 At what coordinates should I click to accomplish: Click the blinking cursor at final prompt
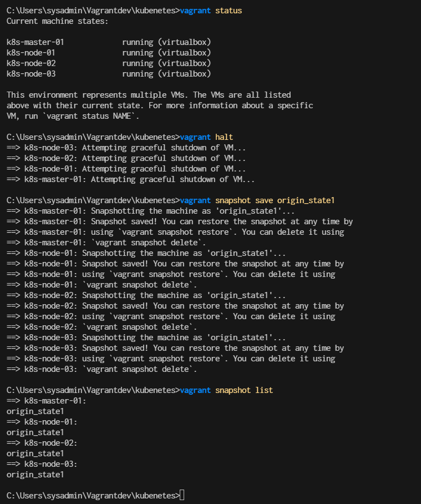click(182, 495)
